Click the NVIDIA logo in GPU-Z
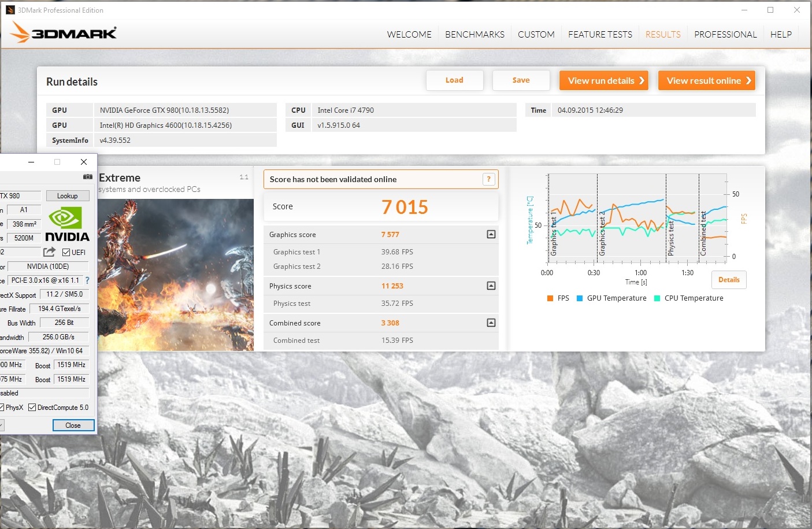 pyautogui.click(x=67, y=225)
